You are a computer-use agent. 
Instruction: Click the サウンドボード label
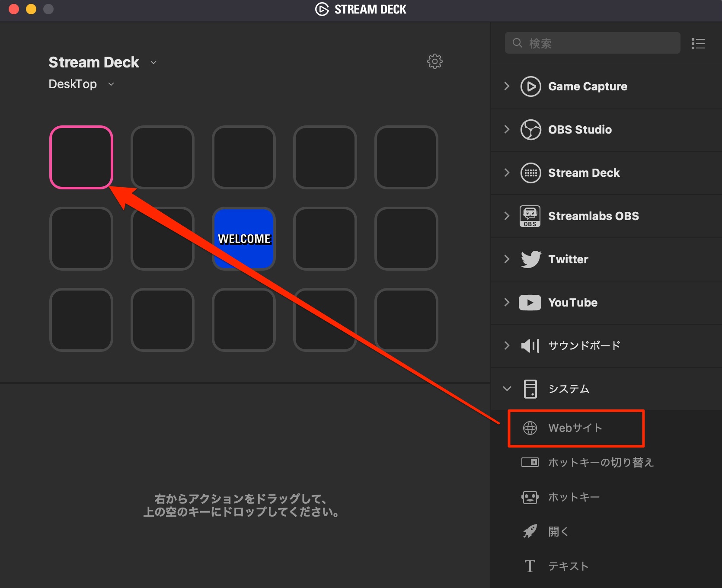tap(584, 346)
